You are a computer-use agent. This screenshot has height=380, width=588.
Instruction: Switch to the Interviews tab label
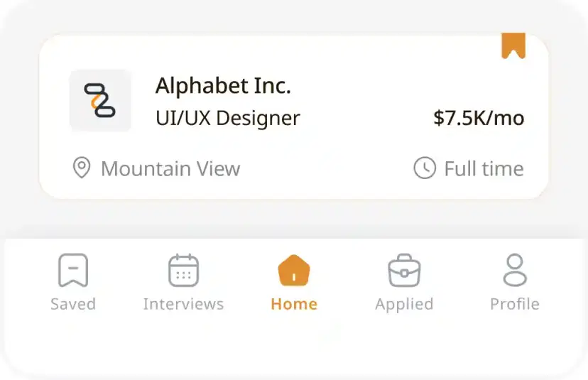(183, 304)
